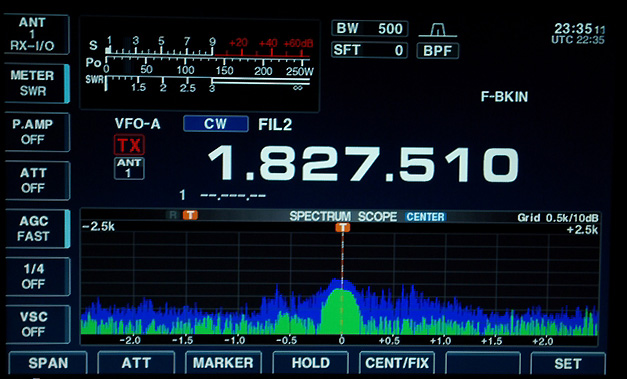This screenshot has width=627, height=379.
Task: Click the -2.5k scope edge label
Action: coord(98,227)
